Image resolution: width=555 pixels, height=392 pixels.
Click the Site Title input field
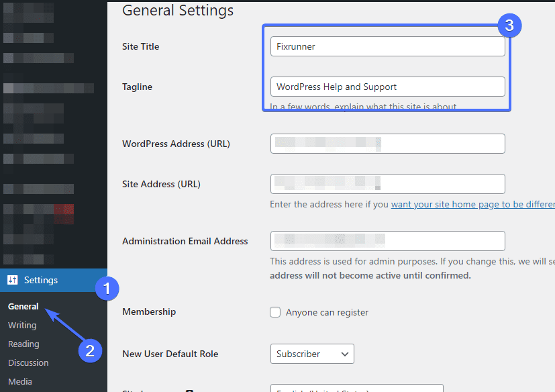(x=388, y=46)
